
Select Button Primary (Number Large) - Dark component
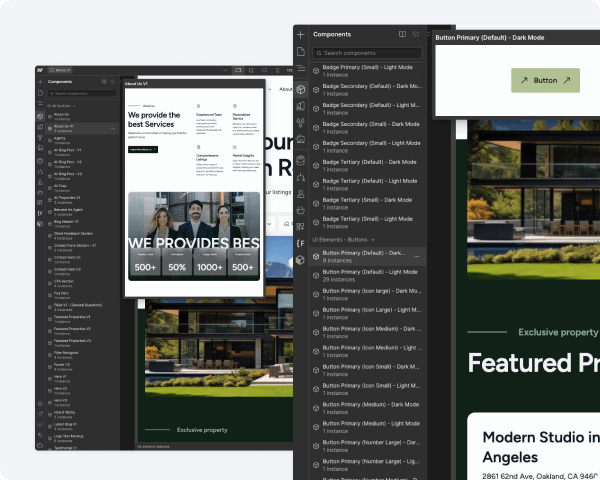(368, 446)
